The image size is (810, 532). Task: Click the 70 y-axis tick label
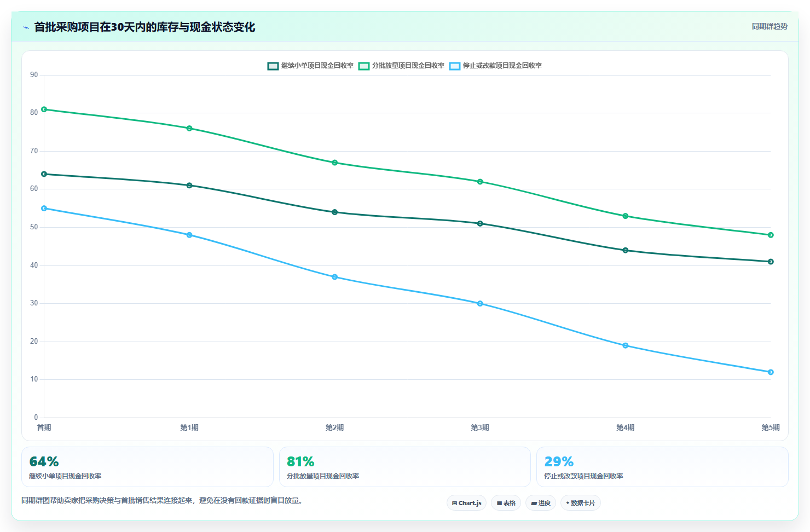[34, 151]
